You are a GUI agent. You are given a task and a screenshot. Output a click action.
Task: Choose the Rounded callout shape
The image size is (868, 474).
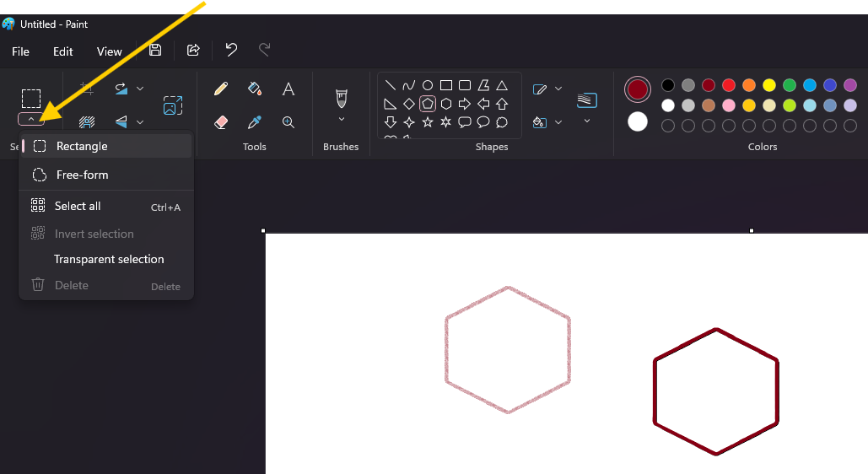pos(465,121)
